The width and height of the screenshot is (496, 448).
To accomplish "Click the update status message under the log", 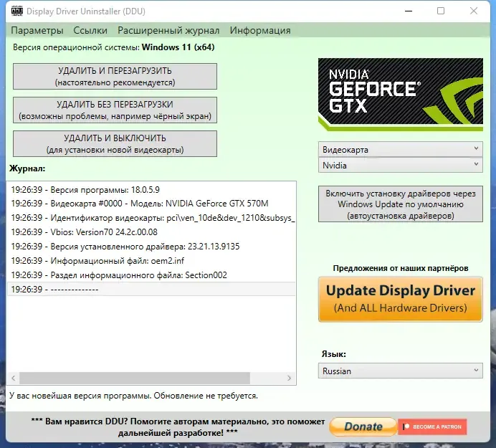I will click(133, 396).
